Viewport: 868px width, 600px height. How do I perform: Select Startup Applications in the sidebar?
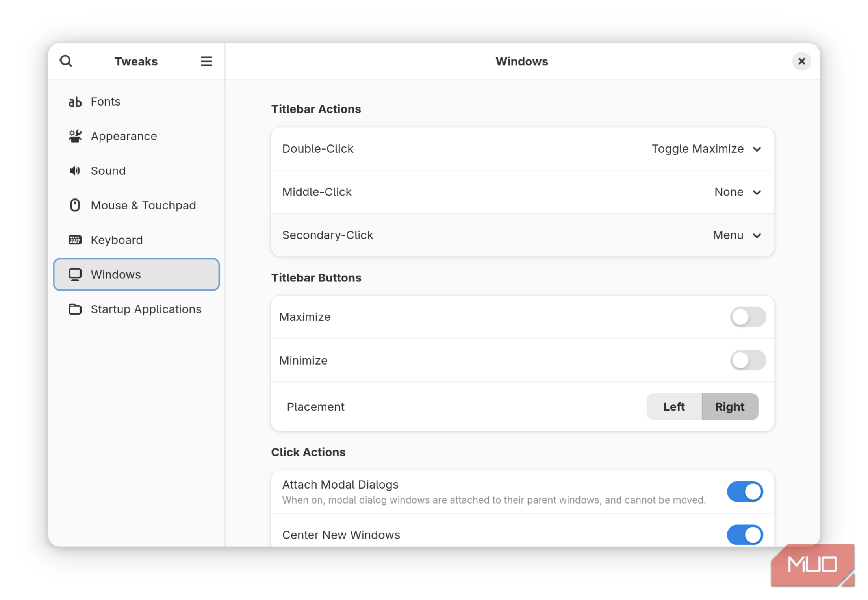pyautogui.click(x=136, y=309)
